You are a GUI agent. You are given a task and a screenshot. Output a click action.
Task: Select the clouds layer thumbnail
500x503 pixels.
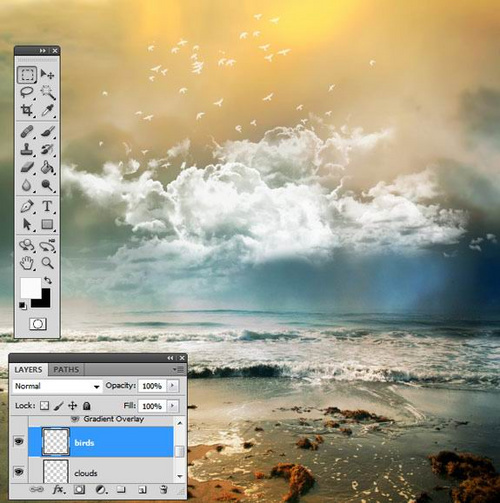tap(56, 471)
